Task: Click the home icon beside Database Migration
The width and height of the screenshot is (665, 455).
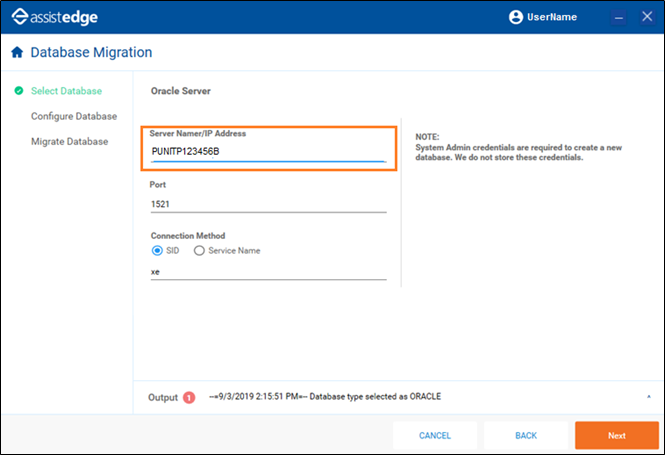Action: click(x=17, y=52)
